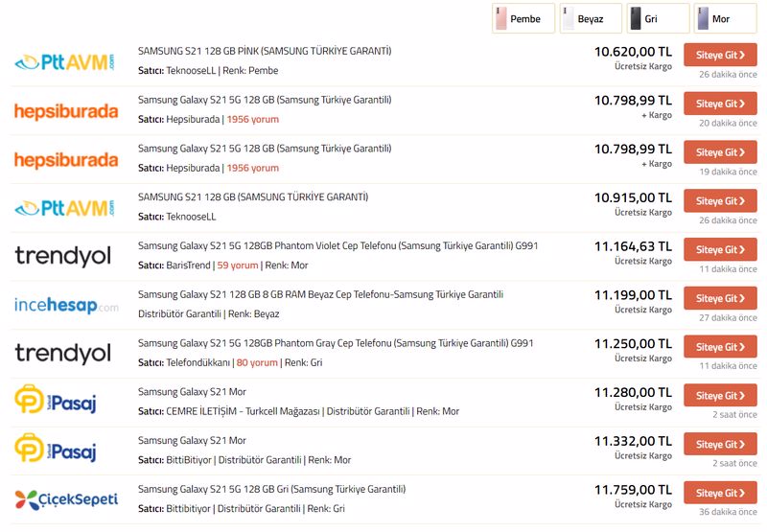767x532 pixels.
Task: Select the Gri color filter
Action: click(658, 18)
